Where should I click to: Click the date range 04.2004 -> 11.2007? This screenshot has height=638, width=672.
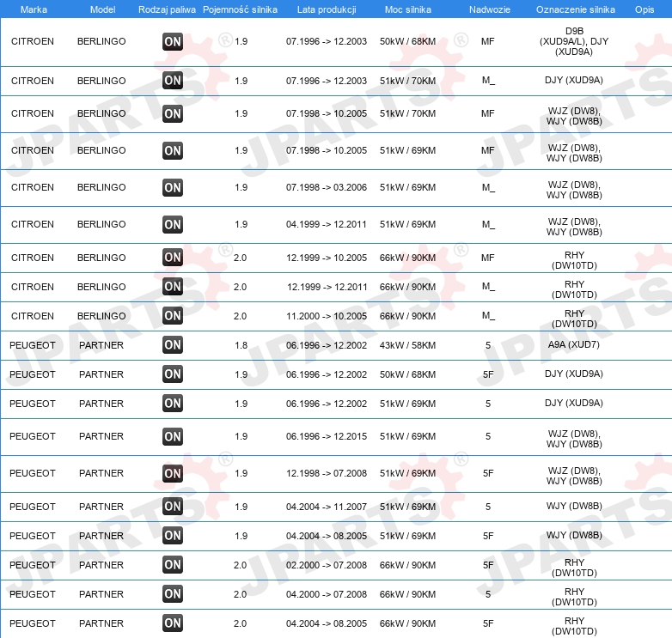(x=327, y=507)
